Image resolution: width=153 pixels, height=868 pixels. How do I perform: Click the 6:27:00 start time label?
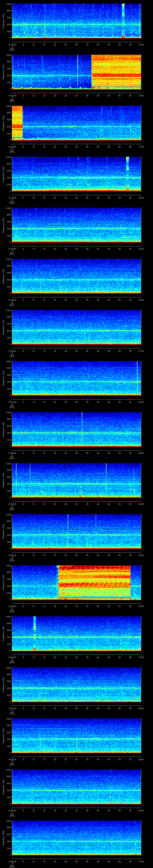[12, 708]
